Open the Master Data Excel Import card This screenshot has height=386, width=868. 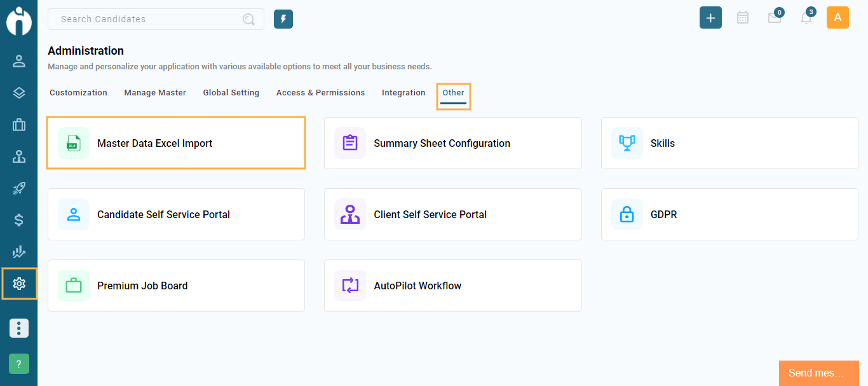click(176, 143)
